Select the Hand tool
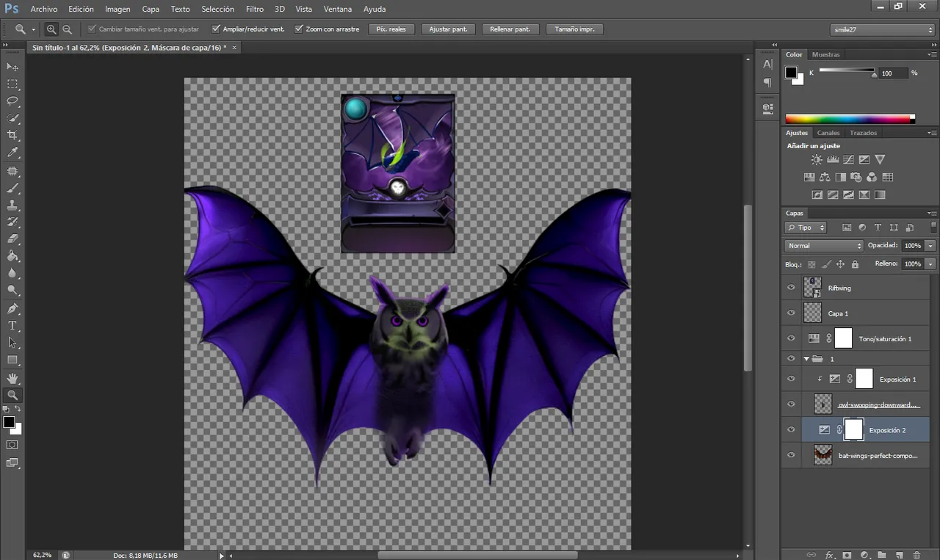940x560 pixels. pos(12,378)
